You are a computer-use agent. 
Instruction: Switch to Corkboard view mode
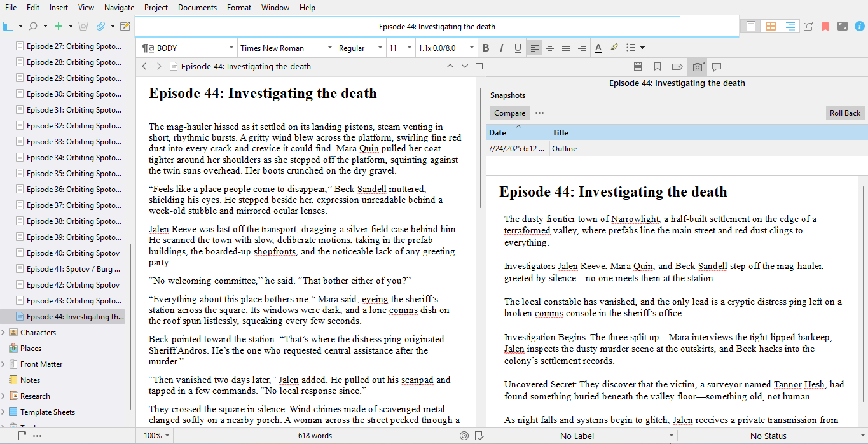[770, 27]
